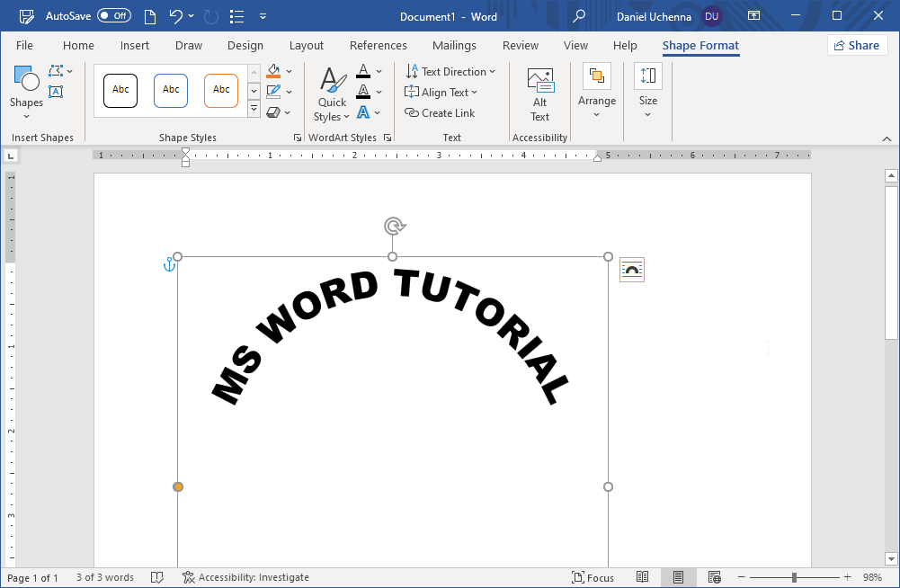Click the rotation handle above WordArt

coord(394,226)
